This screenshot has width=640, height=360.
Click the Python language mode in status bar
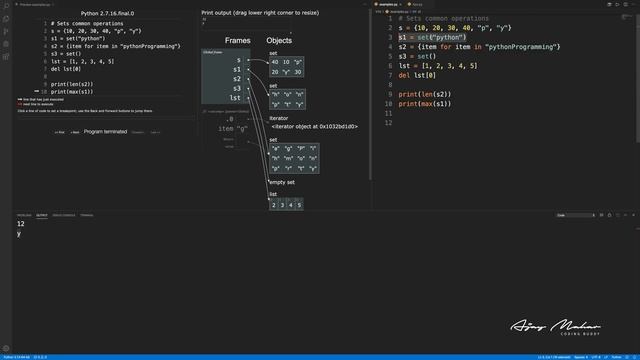616,357
